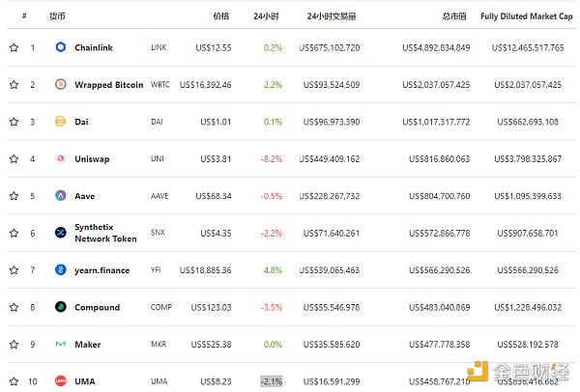Click the Uniswap logo icon
The width and height of the screenshot is (580, 392).
[60, 158]
